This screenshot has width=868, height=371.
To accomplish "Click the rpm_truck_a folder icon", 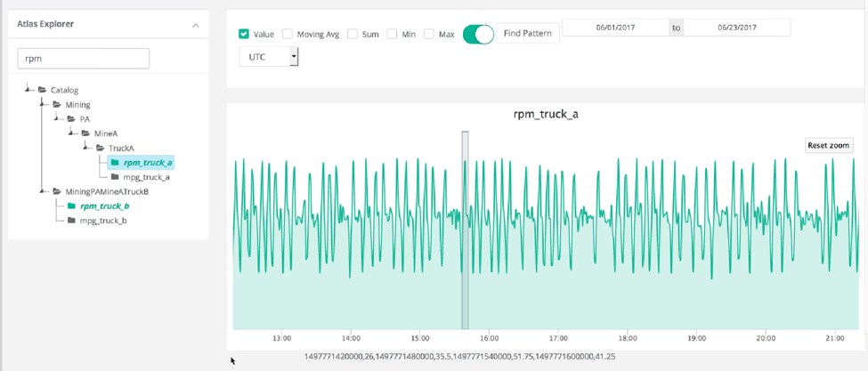I will (x=115, y=163).
